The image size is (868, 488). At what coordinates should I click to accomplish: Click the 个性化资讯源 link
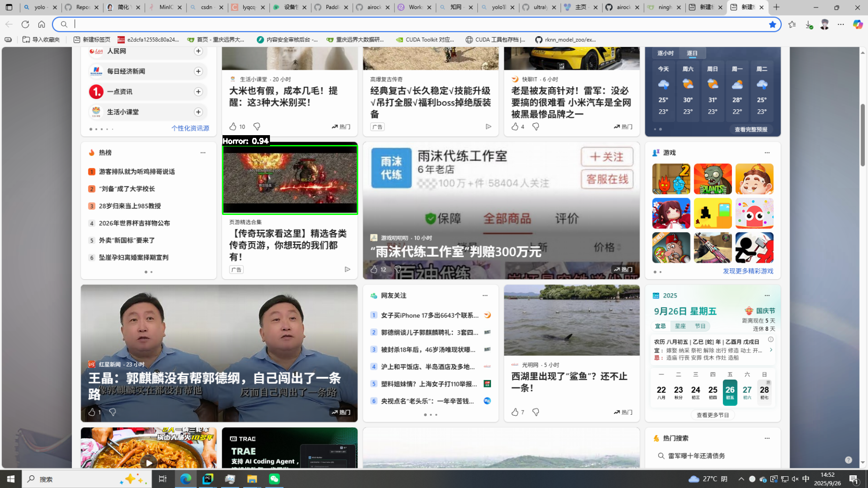(x=190, y=129)
